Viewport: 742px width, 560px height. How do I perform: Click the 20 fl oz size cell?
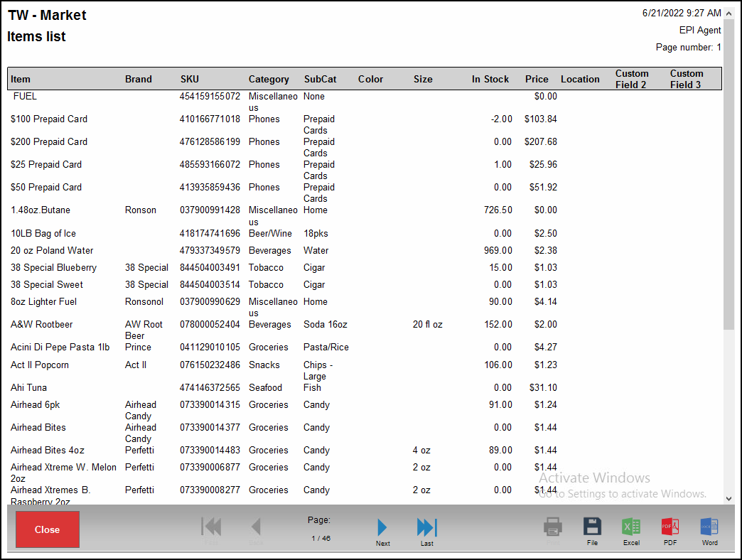coord(427,325)
